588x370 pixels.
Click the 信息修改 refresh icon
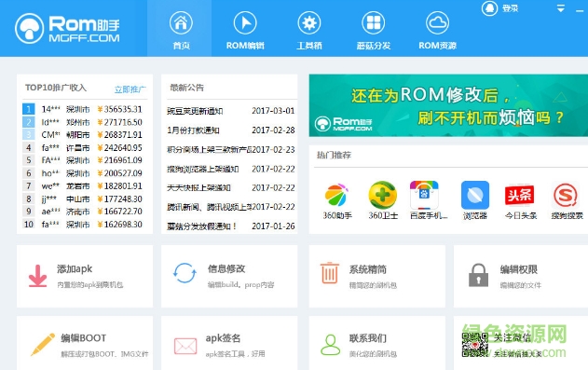tap(185, 273)
